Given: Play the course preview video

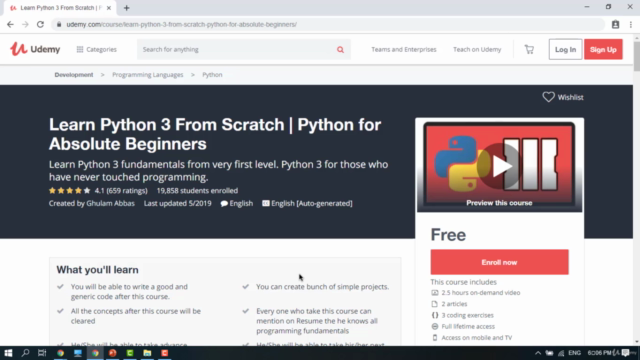Looking at the screenshot, I should [x=500, y=166].
